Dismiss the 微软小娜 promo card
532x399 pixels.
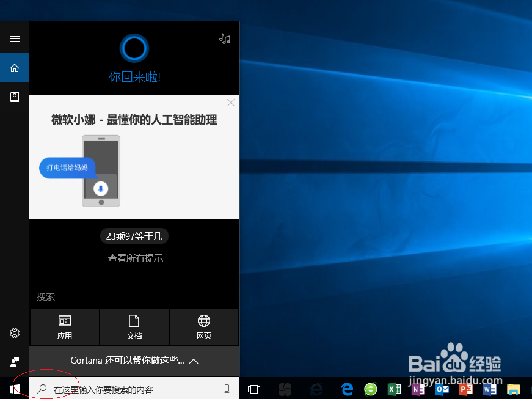(230, 103)
